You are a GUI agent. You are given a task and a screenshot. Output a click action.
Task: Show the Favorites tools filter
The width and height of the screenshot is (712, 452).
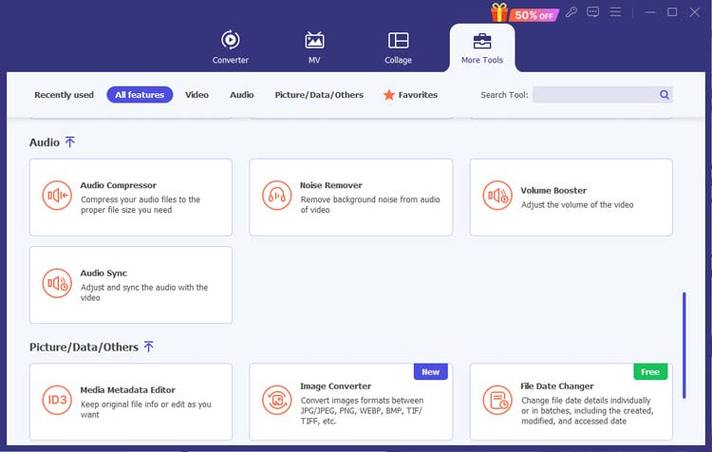410,95
